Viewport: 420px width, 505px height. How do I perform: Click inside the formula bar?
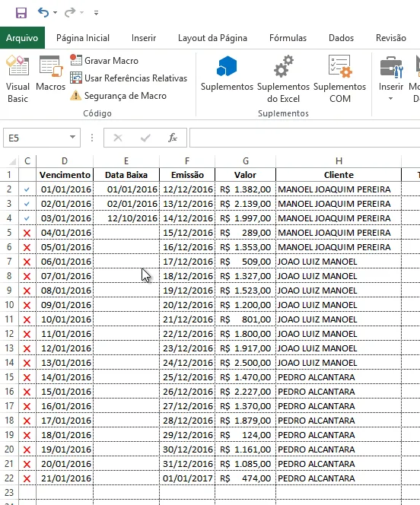pyautogui.click(x=304, y=138)
